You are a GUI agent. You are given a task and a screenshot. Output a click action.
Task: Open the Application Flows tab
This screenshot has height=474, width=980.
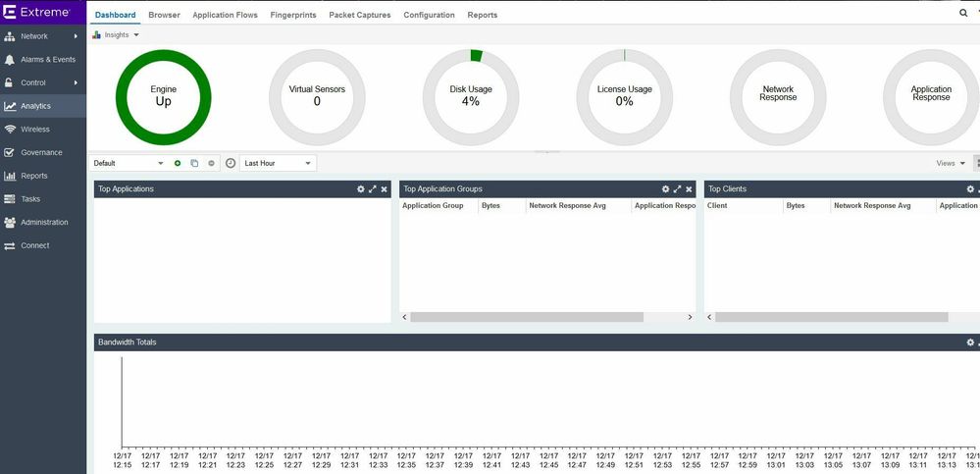coord(225,15)
